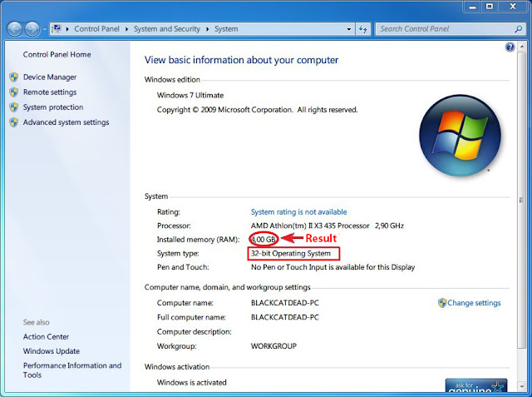
Task: Select the AMD Athlon processor text
Action: tap(327, 226)
